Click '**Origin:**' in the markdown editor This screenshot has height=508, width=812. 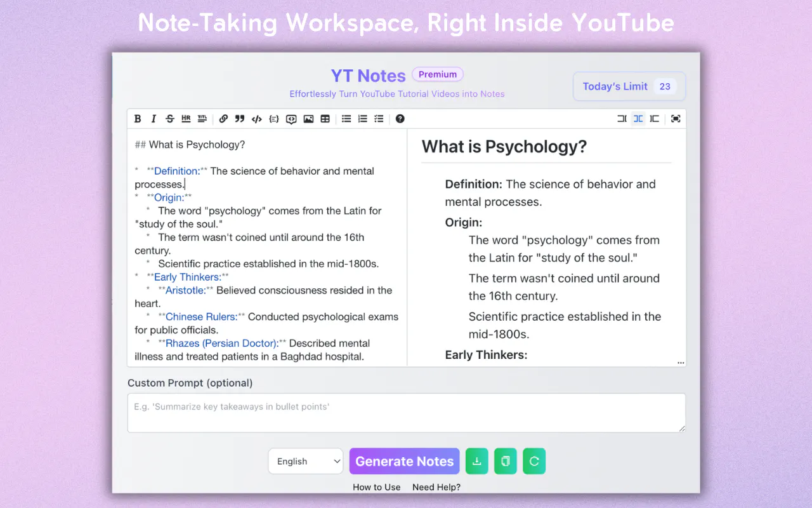(169, 197)
